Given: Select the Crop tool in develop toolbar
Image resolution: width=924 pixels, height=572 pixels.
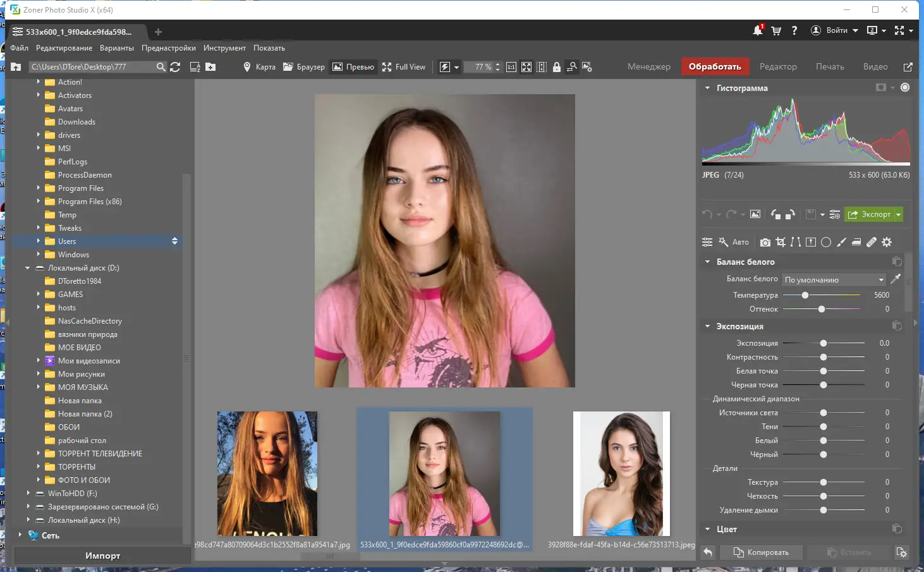Looking at the screenshot, I should tap(781, 242).
